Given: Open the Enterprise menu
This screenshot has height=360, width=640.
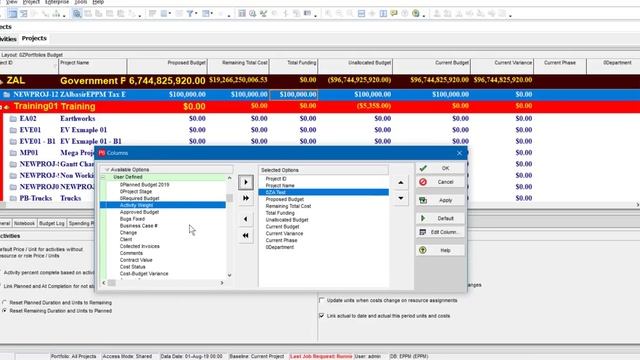Looking at the screenshot, I should [57, 2].
